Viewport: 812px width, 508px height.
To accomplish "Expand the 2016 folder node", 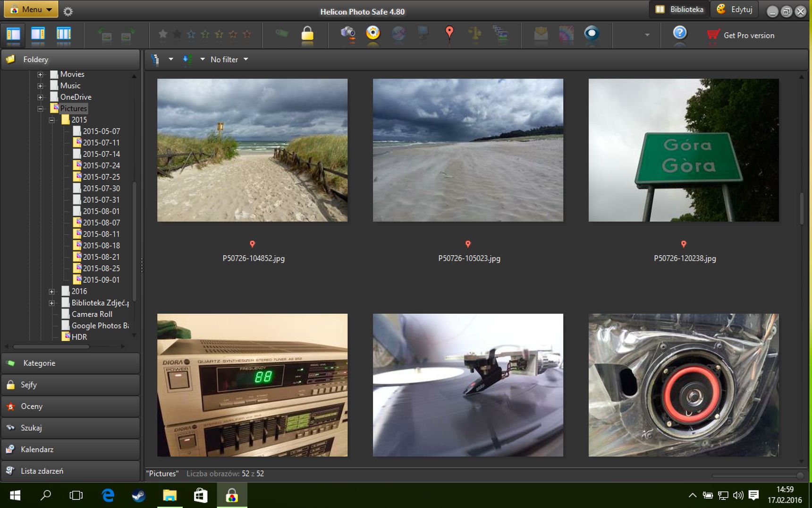I will [x=52, y=292].
